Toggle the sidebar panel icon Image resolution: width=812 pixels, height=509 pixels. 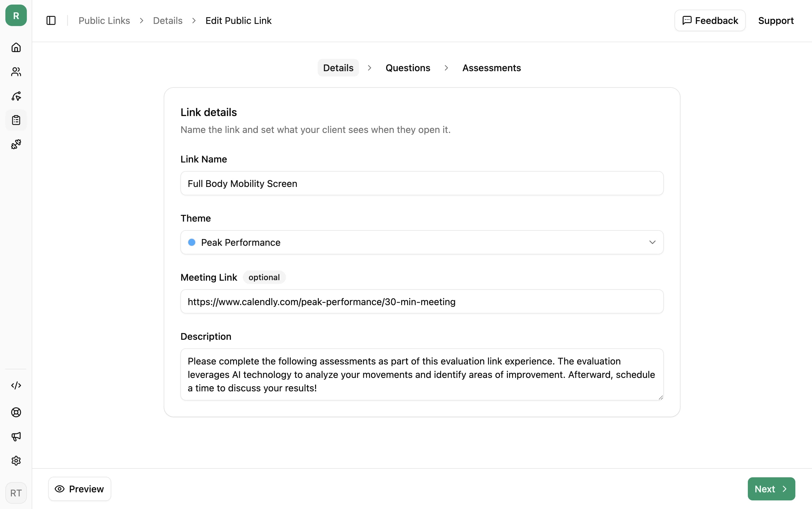point(51,20)
